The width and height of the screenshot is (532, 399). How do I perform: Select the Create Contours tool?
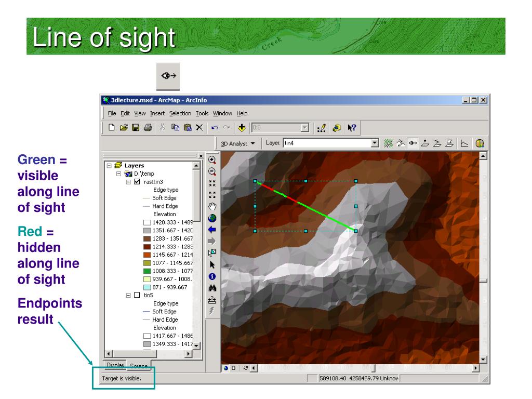point(388,143)
